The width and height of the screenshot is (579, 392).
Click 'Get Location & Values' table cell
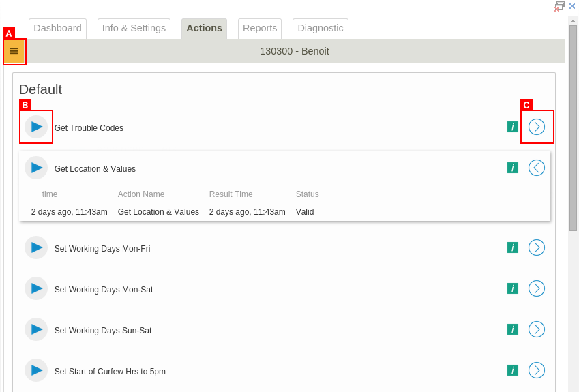coord(158,212)
